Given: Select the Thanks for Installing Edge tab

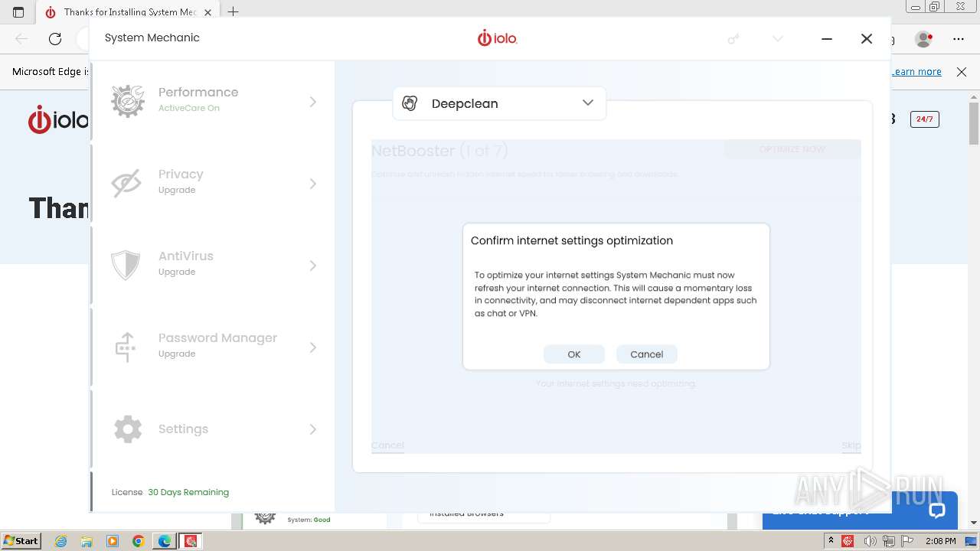Looking at the screenshot, I should [x=126, y=12].
